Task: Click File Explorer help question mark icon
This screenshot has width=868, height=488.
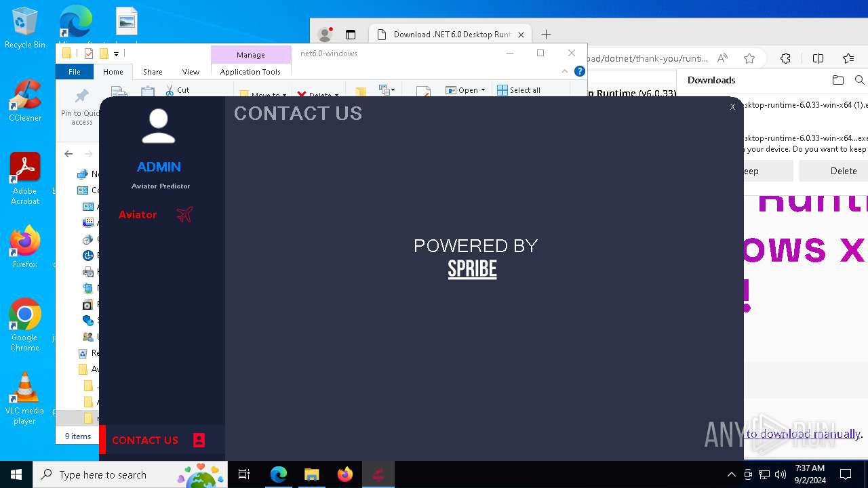Action: point(580,71)
